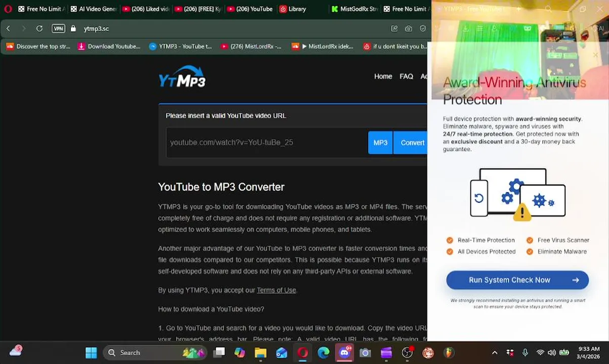The height and width of the screenshot is (364, 609).
Task: Open clock showing 9:33 AM 3/4/2026
Action: tap(588, 353)
